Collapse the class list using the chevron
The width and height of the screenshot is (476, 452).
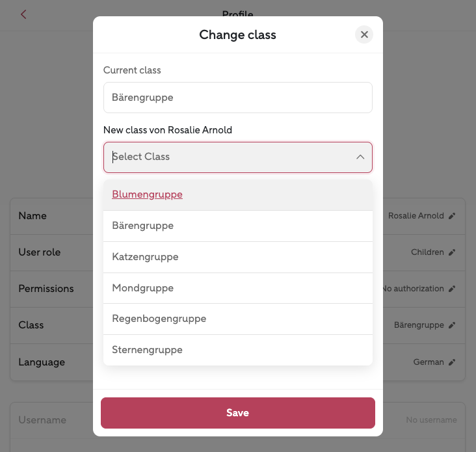tap(360, 157)
